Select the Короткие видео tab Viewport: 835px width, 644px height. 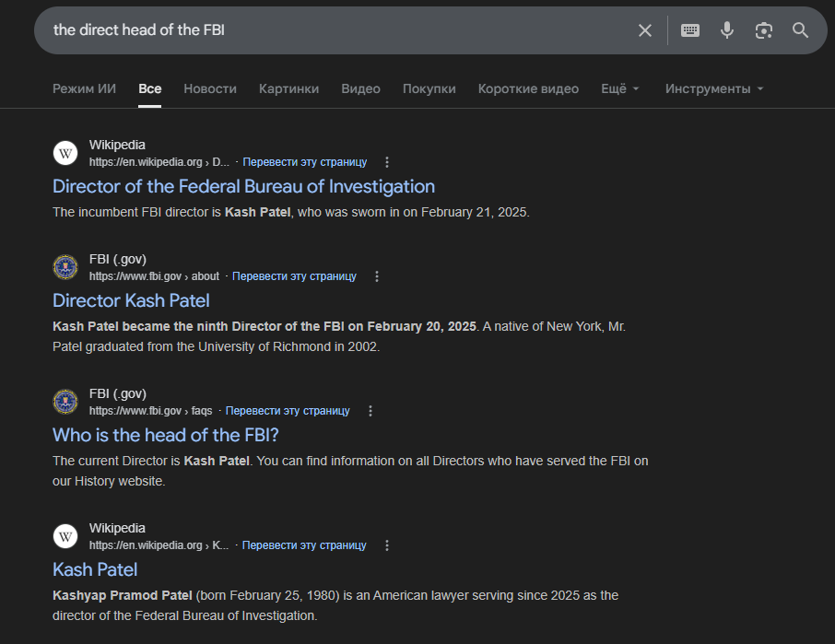point(528,88)
